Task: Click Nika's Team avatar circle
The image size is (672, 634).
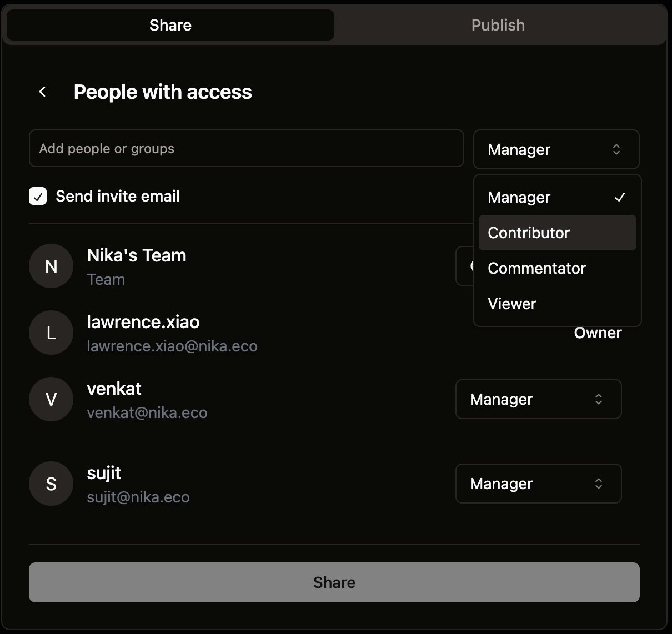Action: [x=51, y=266]
